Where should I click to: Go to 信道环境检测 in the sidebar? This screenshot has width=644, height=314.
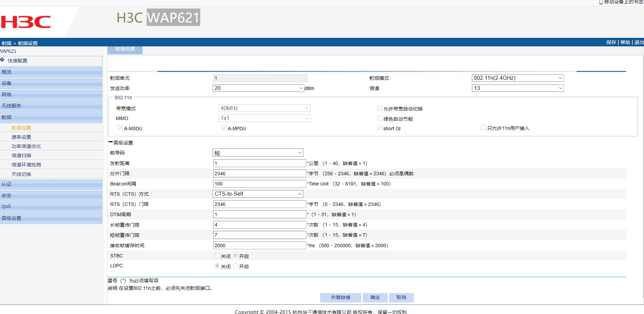point(26,165)
